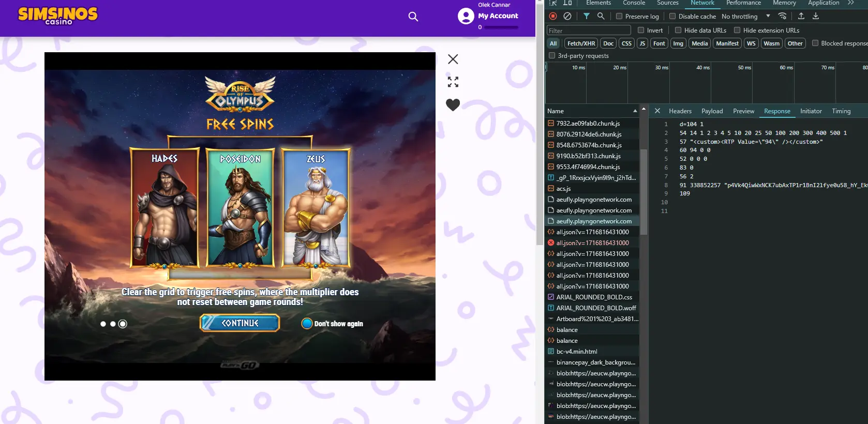Expand game to fullscreen arrows icon
The width and height of the screenshot is (868, 424).
pos(453,82)
